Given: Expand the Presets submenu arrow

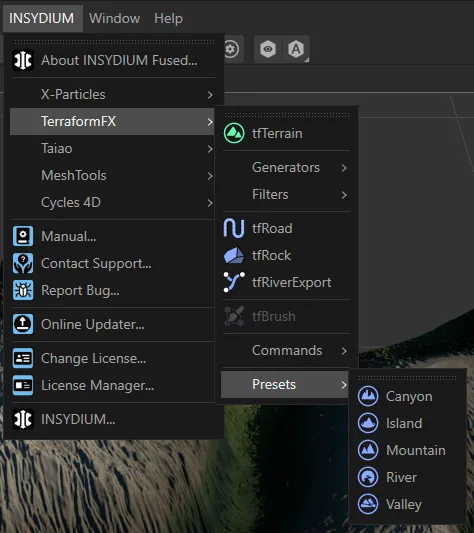Looking at the screenshot, I should (x=344, y=385).
